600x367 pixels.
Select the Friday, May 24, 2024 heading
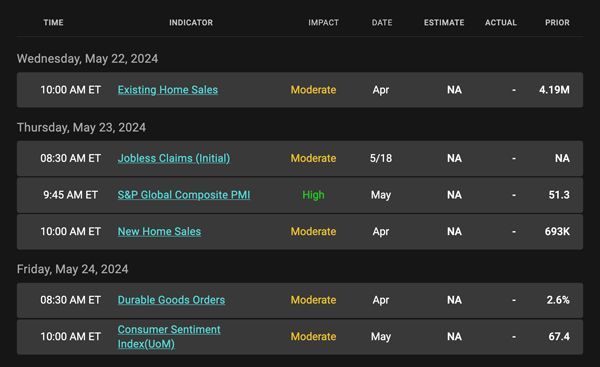[x=72, y=269]
